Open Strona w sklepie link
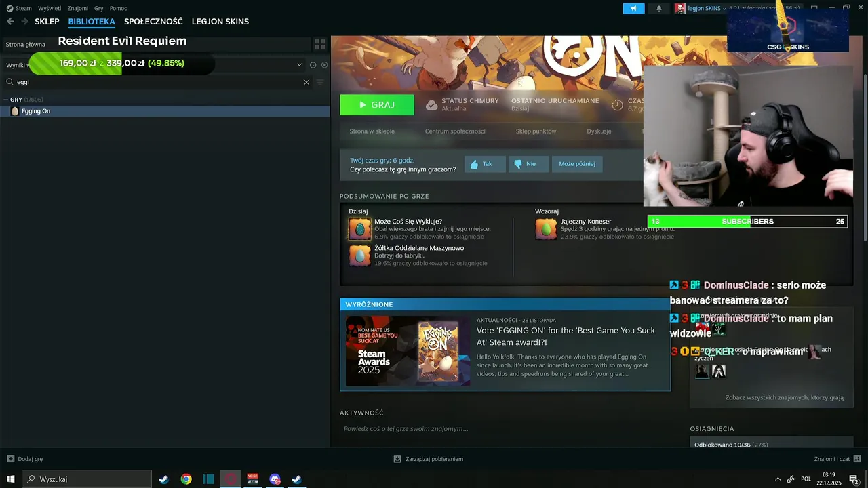 [372, 131]
